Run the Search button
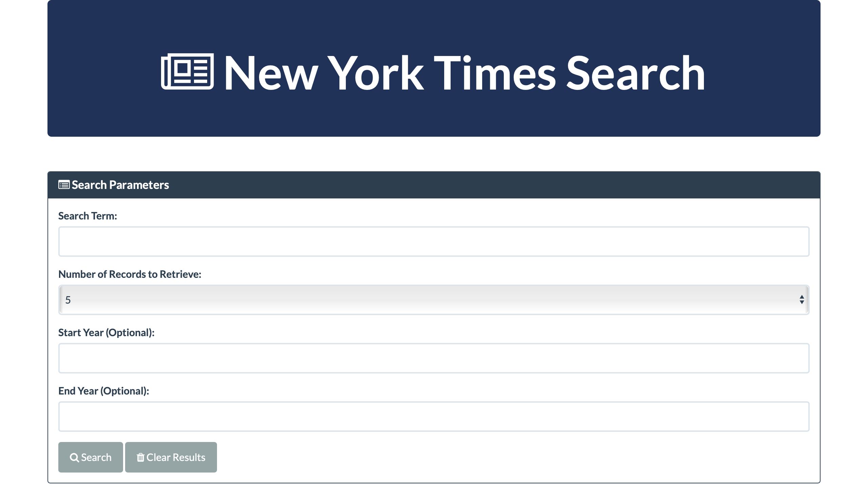 [91, 457]
